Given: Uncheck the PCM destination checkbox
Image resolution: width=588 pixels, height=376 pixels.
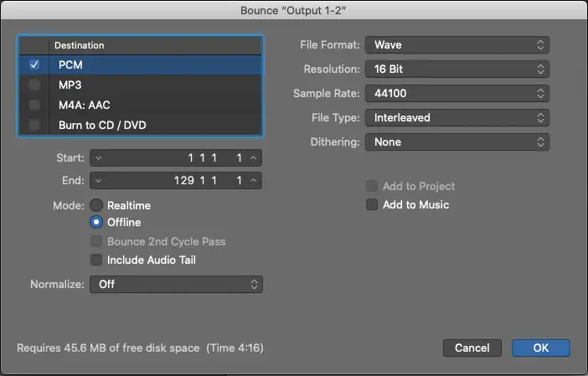Looking at the screenshot, I should (34, 64).
